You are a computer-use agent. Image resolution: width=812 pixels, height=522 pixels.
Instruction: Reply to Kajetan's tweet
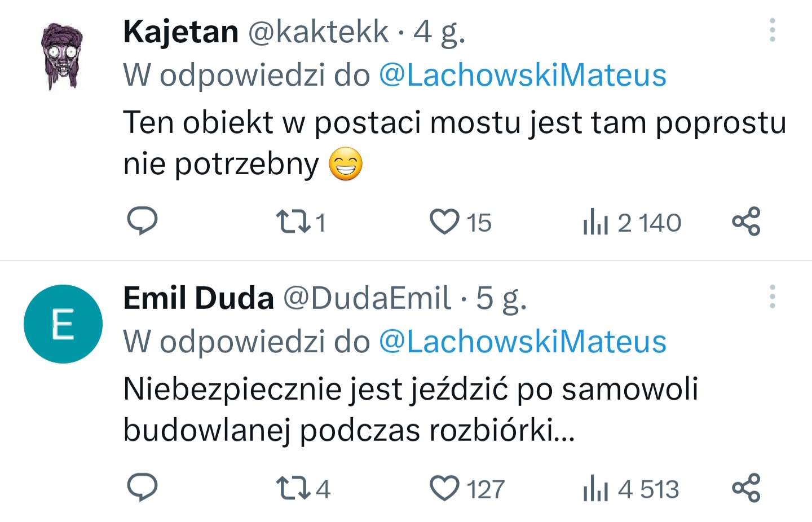[142, 221]
